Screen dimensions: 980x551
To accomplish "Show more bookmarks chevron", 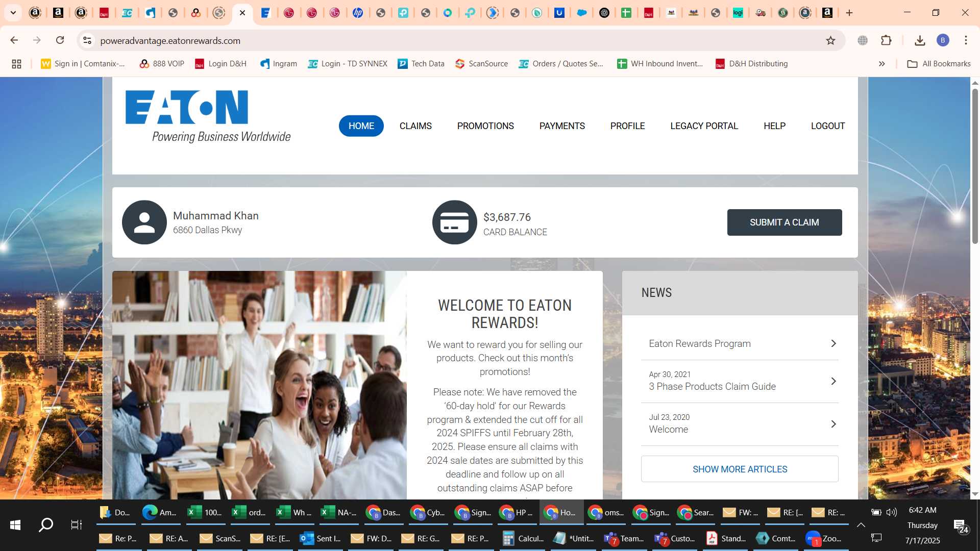I will (x=881, y=64).
